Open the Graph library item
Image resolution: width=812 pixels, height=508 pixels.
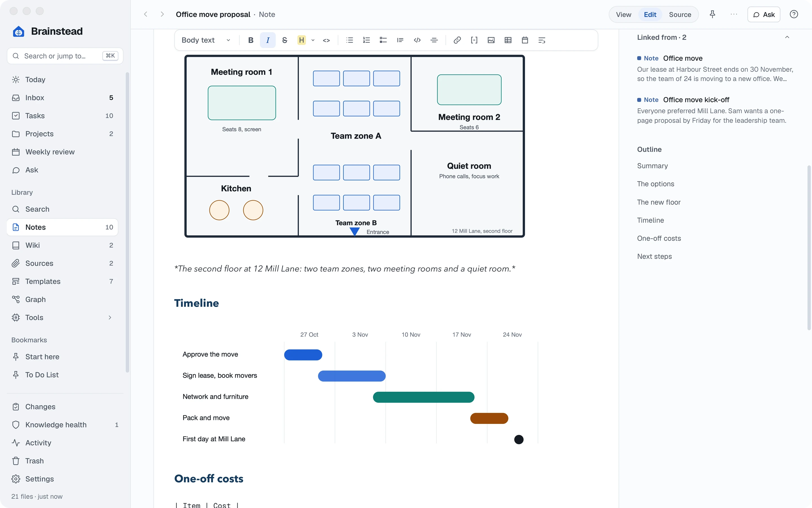click(62, 299)
